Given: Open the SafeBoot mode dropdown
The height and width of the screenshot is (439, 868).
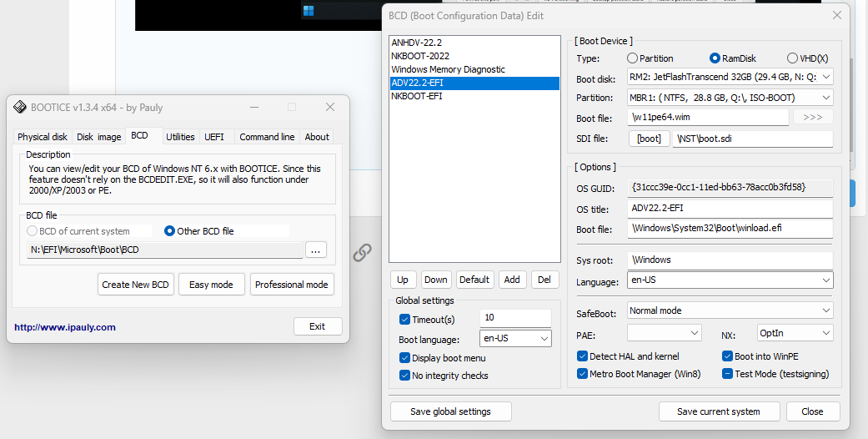Looking at the screenshot, I should tap(730, 310).
